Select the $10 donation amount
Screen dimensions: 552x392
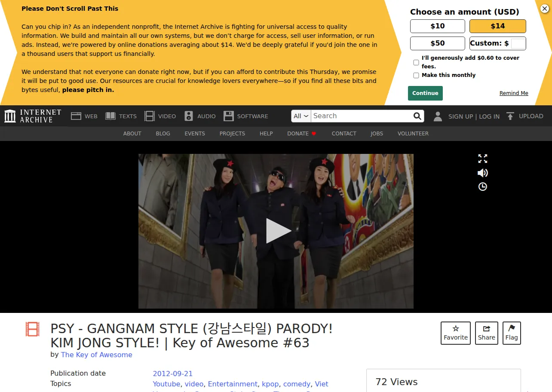click(438, 26)
